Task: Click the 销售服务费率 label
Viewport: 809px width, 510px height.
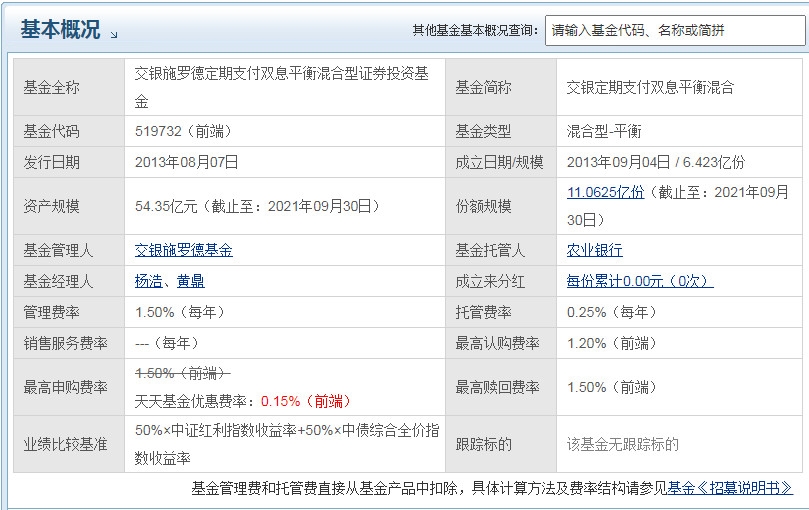Action: 66,343
